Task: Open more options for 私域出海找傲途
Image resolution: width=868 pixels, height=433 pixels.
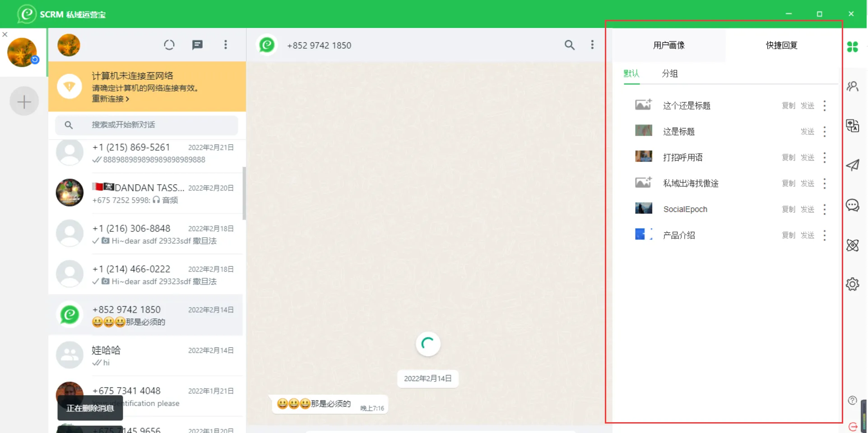Action: tap(825, 184)
